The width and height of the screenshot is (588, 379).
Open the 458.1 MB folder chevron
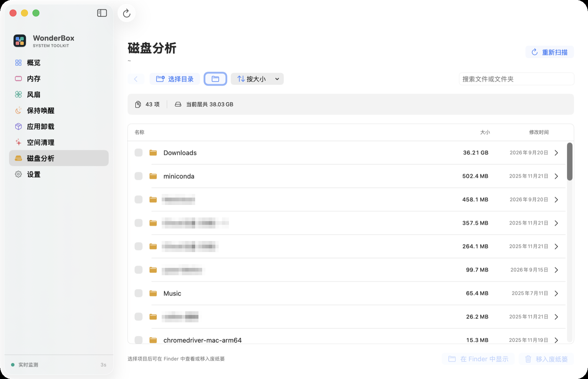click(x=556, y=199)
